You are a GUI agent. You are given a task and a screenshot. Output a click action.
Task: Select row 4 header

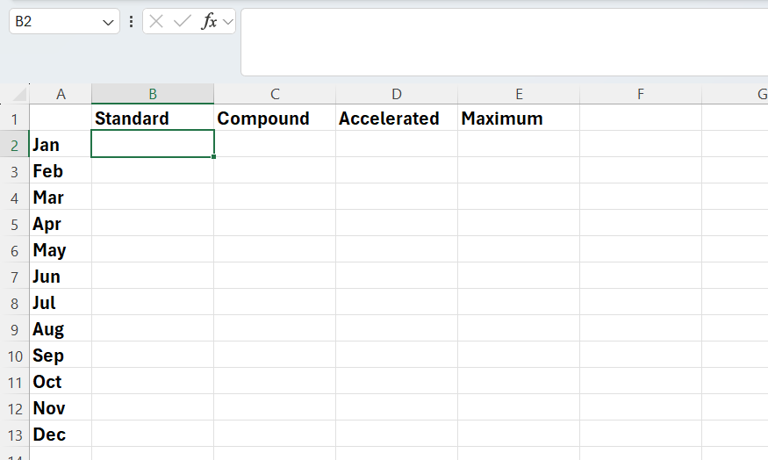coord(15,198)
